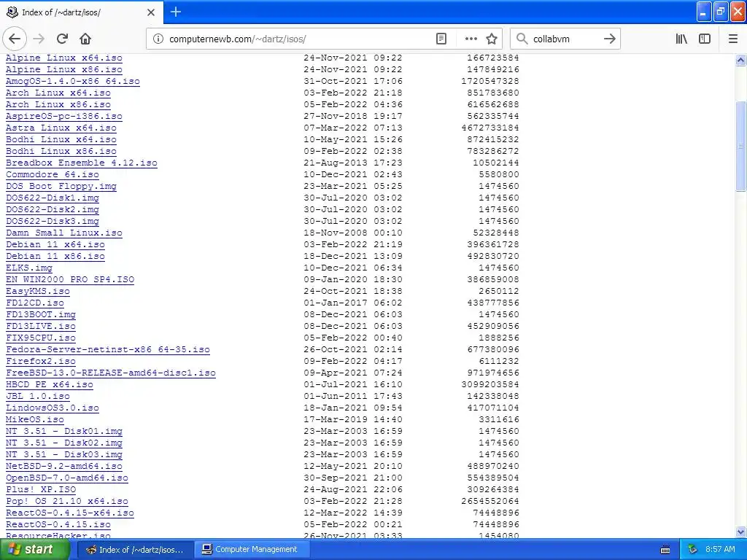Download NT 3.51 - Disk02.img
Viewport: 747px width, 560px height.
(64, 443)
